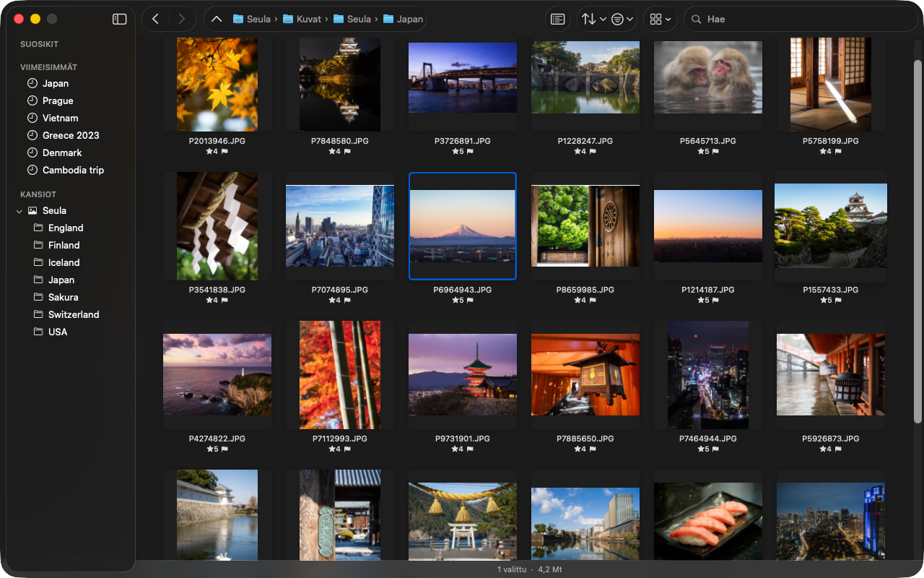Select torii gate tassels thumbnail in bottom row
Image resolution: width=924 pixels, height=578 pixels.
coord(463,521)
